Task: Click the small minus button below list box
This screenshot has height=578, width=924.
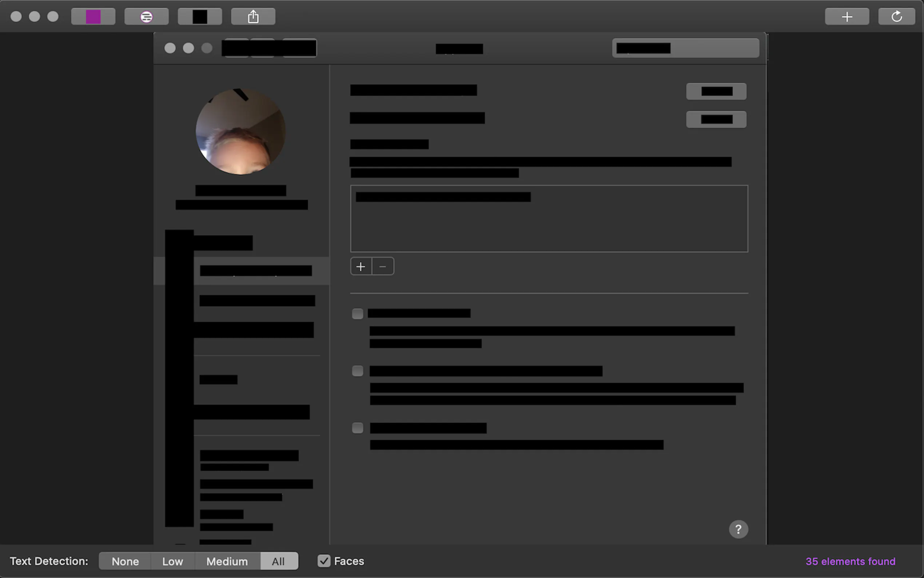Action: pyautogui.click(x=383, y=266)
